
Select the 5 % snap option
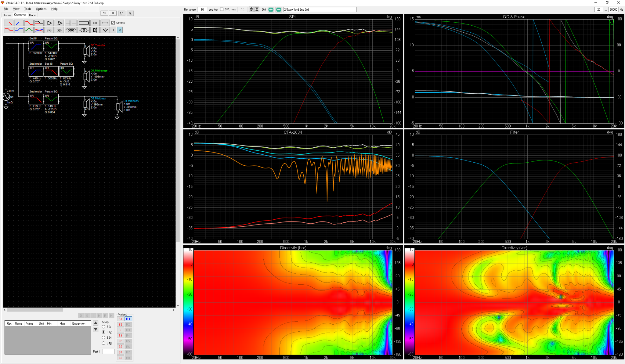[x=103, y=327]
